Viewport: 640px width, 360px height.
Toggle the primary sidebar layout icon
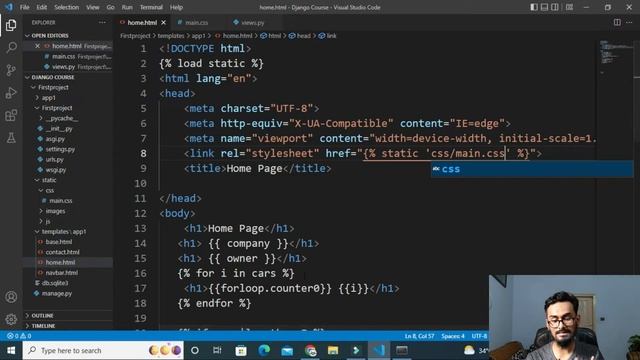(534, 7)
